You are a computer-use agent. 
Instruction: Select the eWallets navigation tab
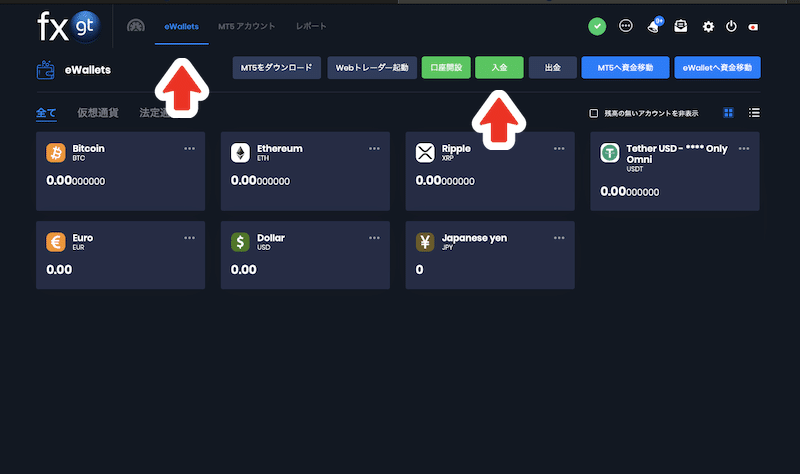(x=182, y=27)
